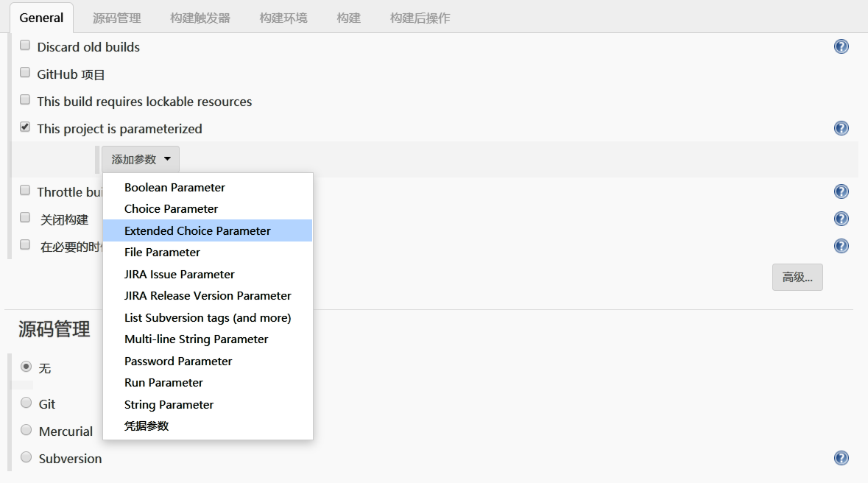Enable Discard old builds checkbox
This screenshot has height=483, width=868.
pyautogui.click(x=25, y=46)
